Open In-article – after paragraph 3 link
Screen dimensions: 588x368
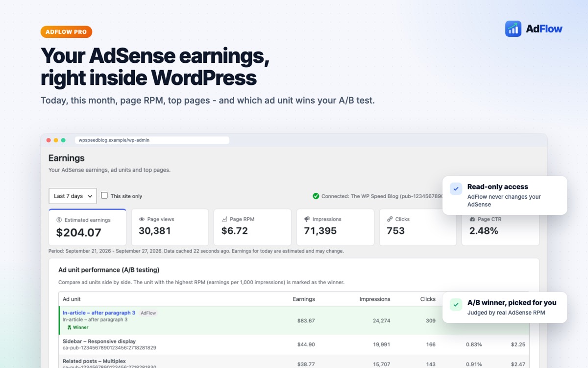point(99,313)
